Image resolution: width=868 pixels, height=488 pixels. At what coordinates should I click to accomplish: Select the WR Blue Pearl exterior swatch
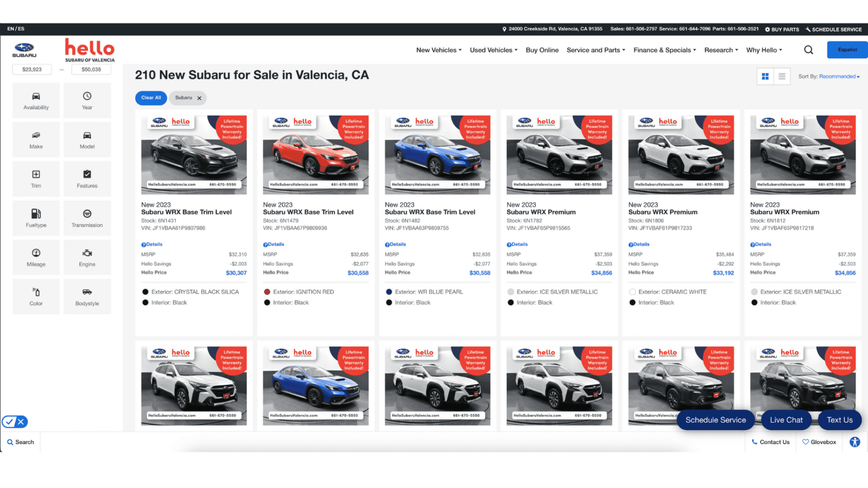(x=389, y=291)
